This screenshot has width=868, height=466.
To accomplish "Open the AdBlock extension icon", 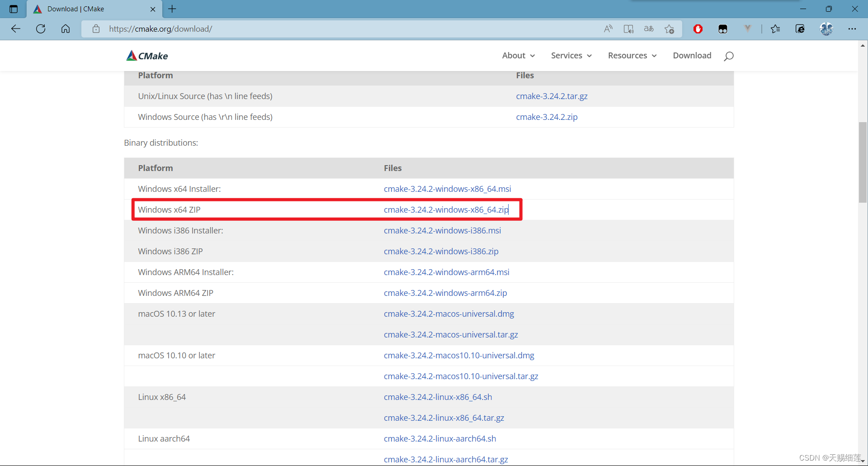I will point(698,29).
